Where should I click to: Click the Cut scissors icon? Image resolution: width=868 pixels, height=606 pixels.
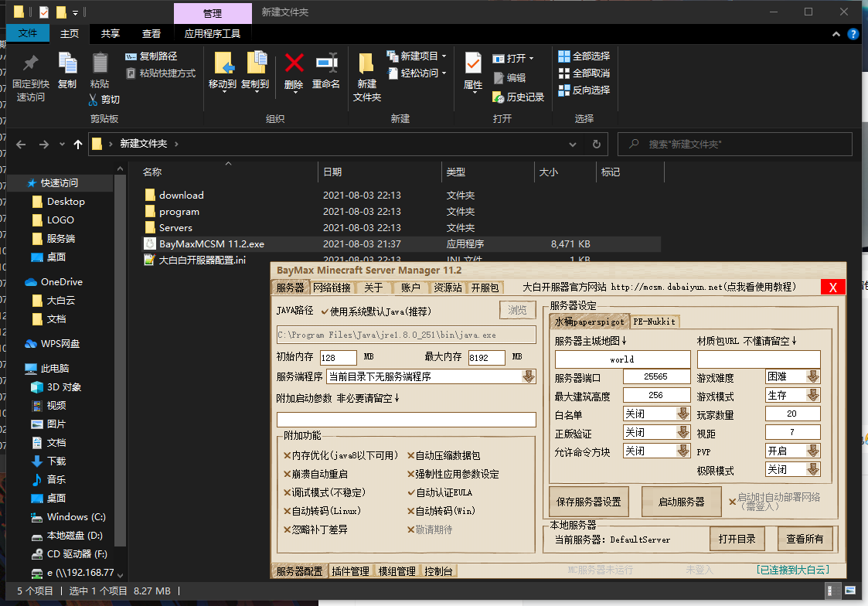[x=93, y=100]
